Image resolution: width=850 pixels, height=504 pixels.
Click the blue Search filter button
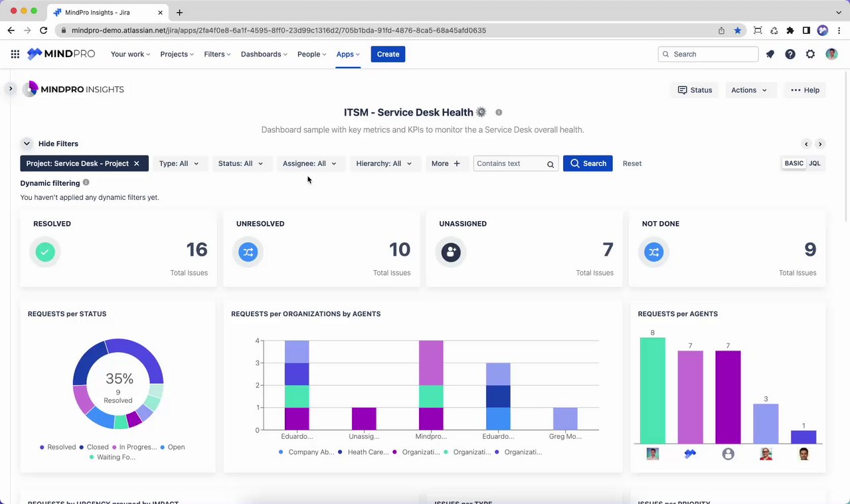click(588, 163)
